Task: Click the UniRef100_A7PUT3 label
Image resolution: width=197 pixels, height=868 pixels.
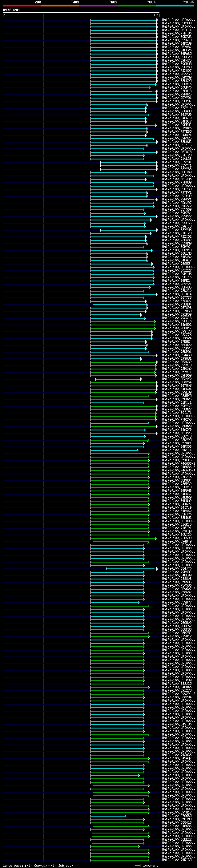Action: coord(177,91)
